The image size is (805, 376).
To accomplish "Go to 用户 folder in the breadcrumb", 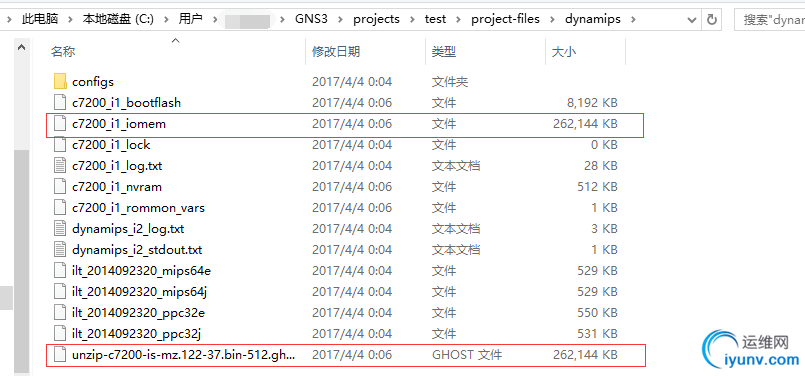I will (190, 20).
